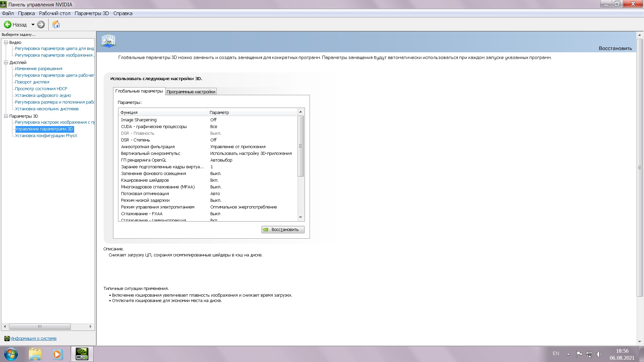Select Кэширование шейдеров setting row
The image size is (644, 362).
pos(145,180)
